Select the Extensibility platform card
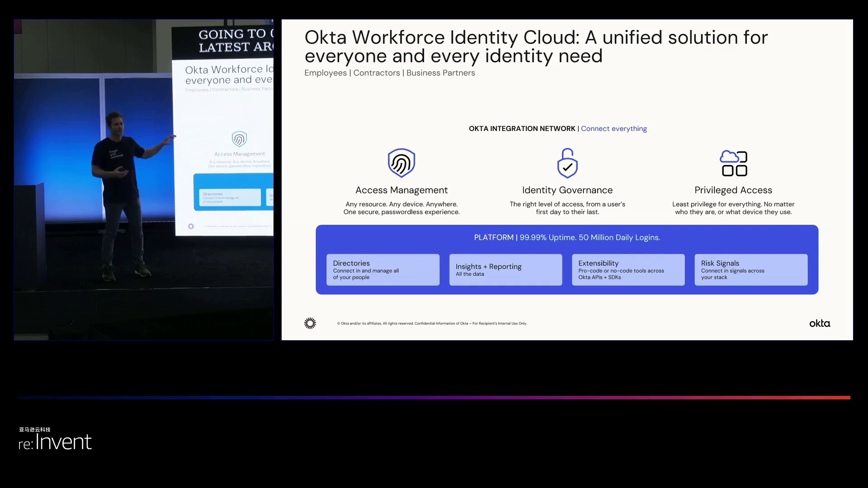Screen dimensions: 868x488 pyautogui.click(x=628, y=270)
